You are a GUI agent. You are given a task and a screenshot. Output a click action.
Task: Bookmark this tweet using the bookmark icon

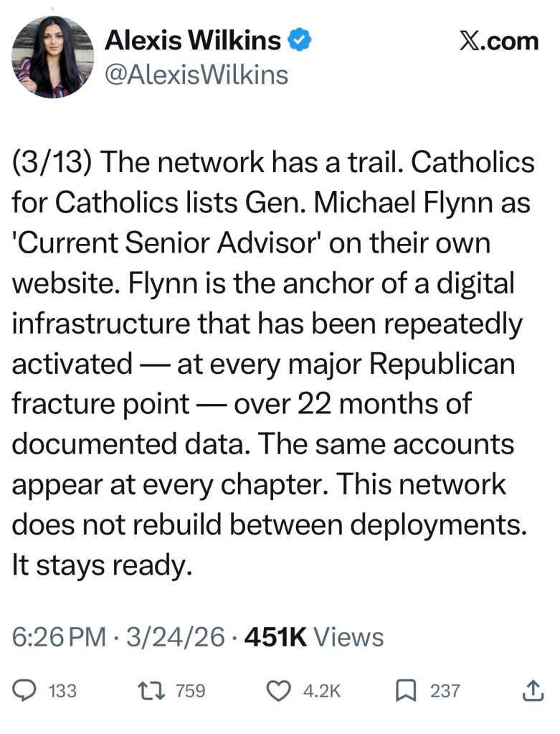point(405,691)
